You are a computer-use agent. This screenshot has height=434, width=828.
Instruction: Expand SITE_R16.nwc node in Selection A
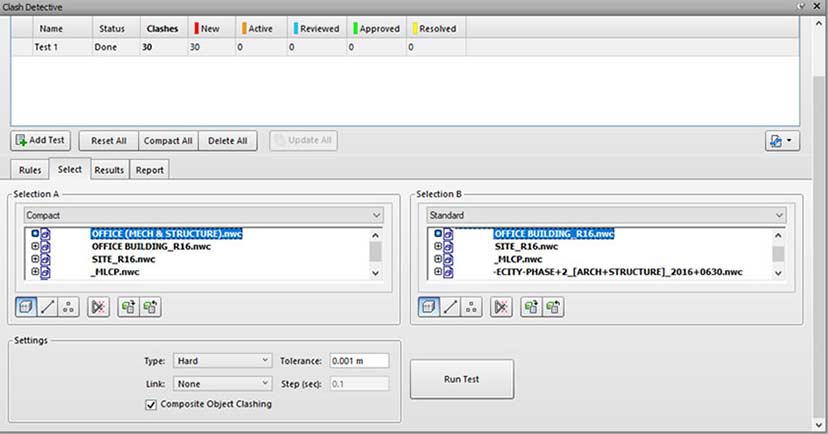35,259
